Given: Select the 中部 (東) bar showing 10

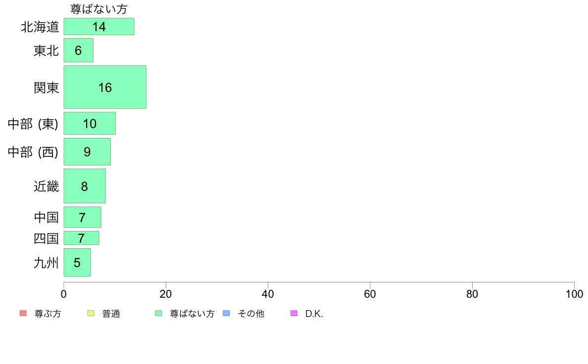Looking at the screenshot, I should [90, 123].
